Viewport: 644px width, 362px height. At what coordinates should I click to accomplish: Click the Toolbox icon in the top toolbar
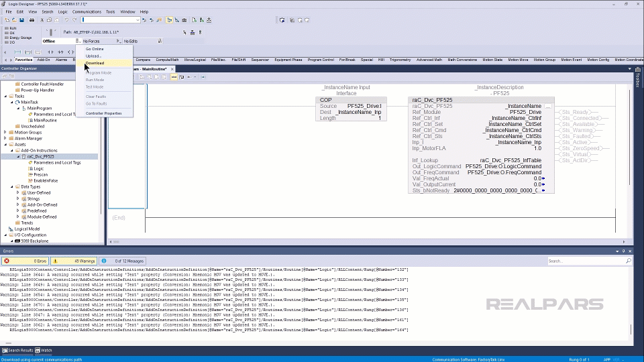[x=184, y=19]
